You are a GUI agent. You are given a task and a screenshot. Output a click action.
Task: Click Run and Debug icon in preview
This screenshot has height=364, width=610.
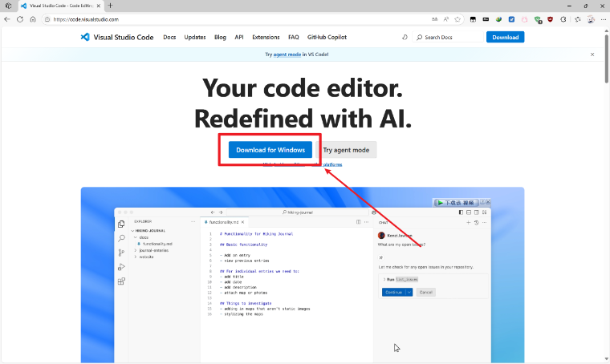[x=121, y=267]
